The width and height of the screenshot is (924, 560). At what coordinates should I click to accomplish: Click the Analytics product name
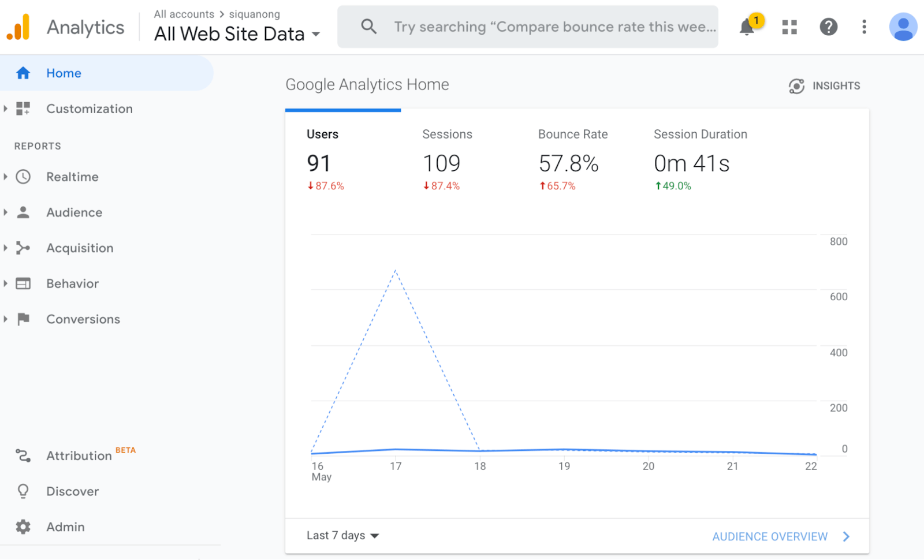coord(85,27)
